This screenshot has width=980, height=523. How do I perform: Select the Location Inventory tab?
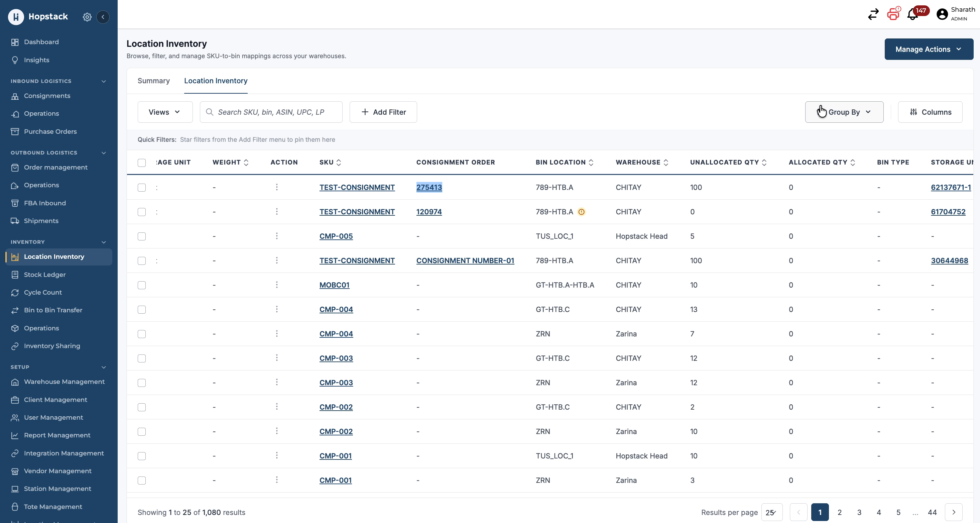point(216,81)
